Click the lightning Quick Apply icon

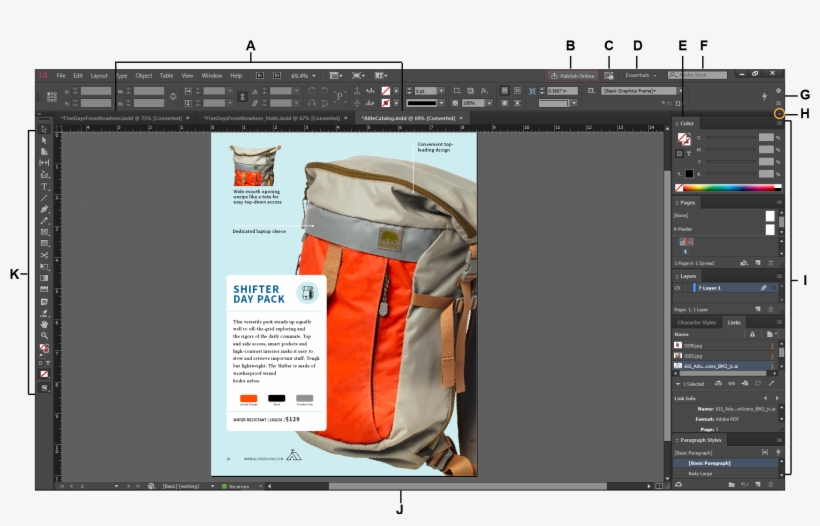tap(764, 96)
